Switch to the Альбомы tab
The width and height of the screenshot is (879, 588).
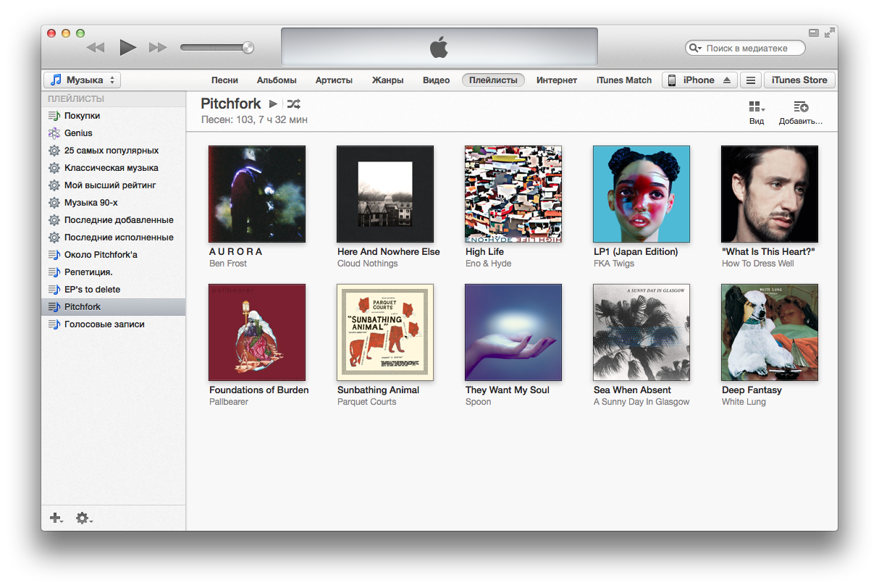[277, 80]
